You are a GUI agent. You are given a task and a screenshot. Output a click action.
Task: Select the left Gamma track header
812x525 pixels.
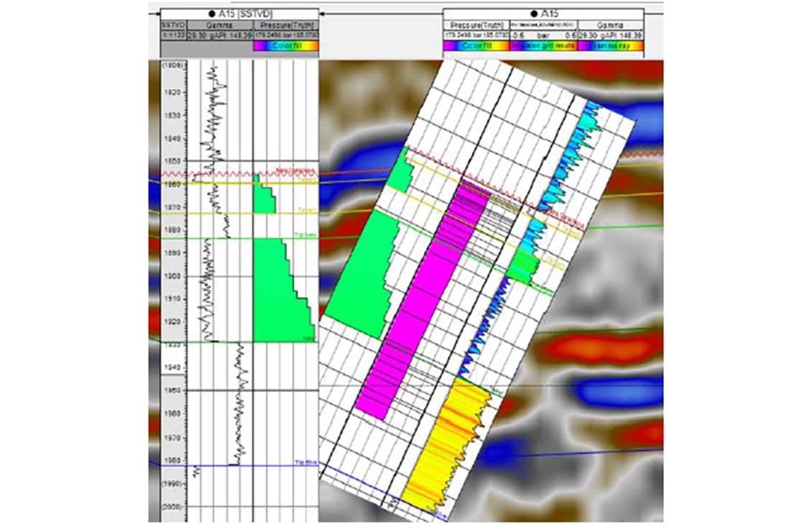pyautogui.click(x=218, y=24)
